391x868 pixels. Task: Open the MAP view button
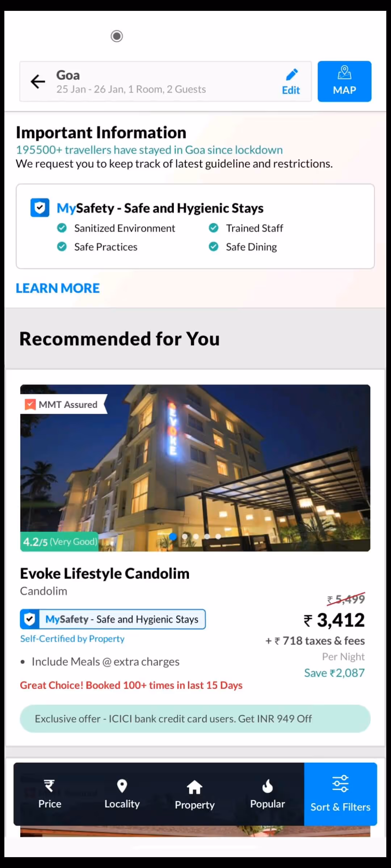[x=344, y=81]
